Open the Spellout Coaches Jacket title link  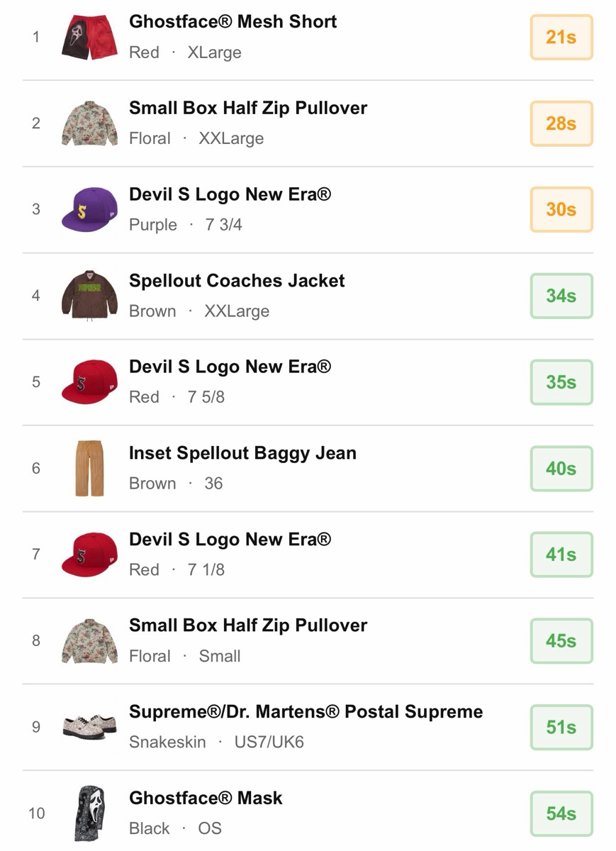pos(237,281)
